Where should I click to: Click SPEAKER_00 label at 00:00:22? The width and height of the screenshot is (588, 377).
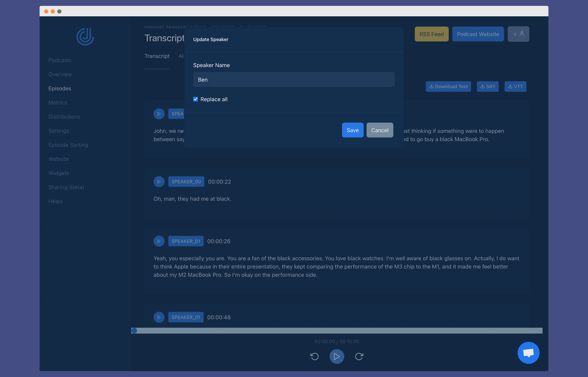tap(186, 182)
